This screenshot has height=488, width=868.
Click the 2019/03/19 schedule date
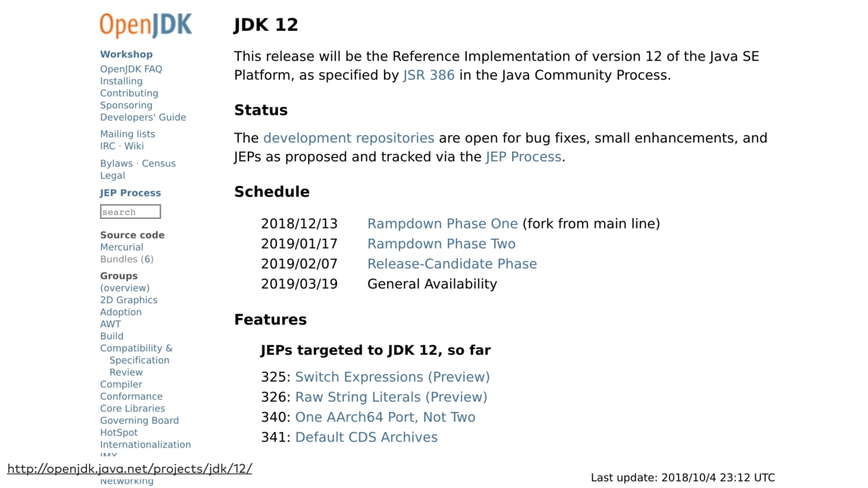click(x=299, y=284)
